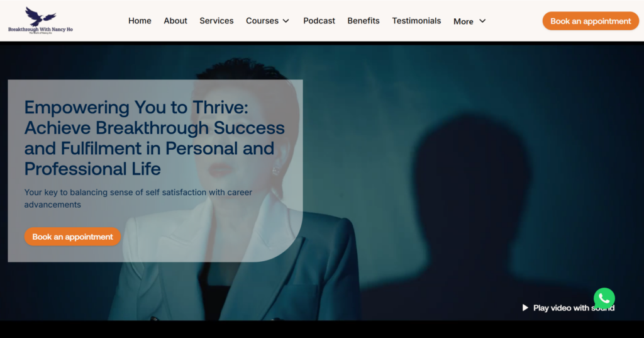Navigate to the About section
644x338 pixels.
pyautogui.click(x=175, y=21)
